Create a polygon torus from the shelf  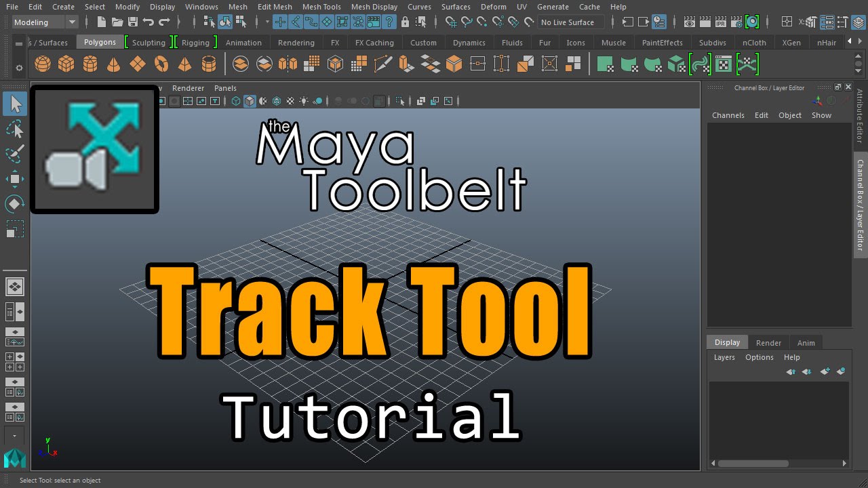click(x=161, y=64)
